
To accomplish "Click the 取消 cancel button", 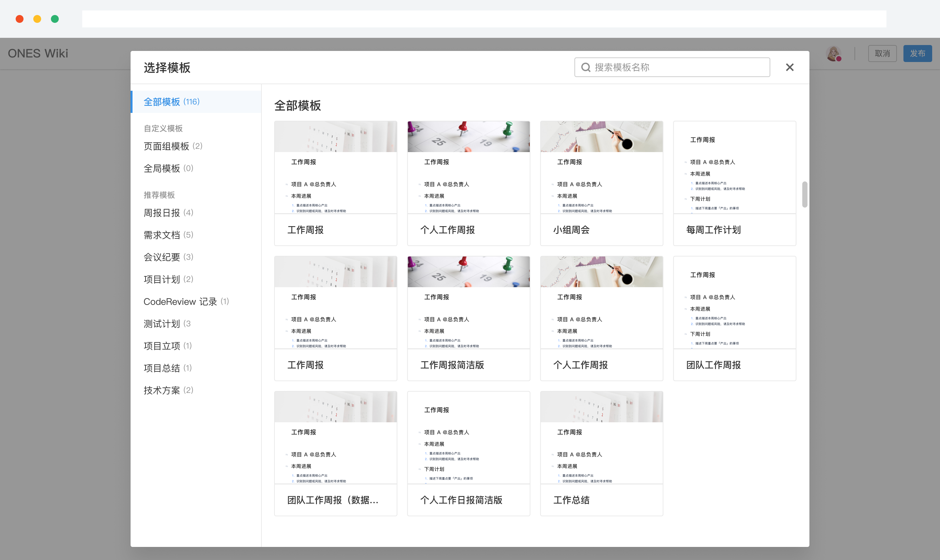I will tap(882, 53).
